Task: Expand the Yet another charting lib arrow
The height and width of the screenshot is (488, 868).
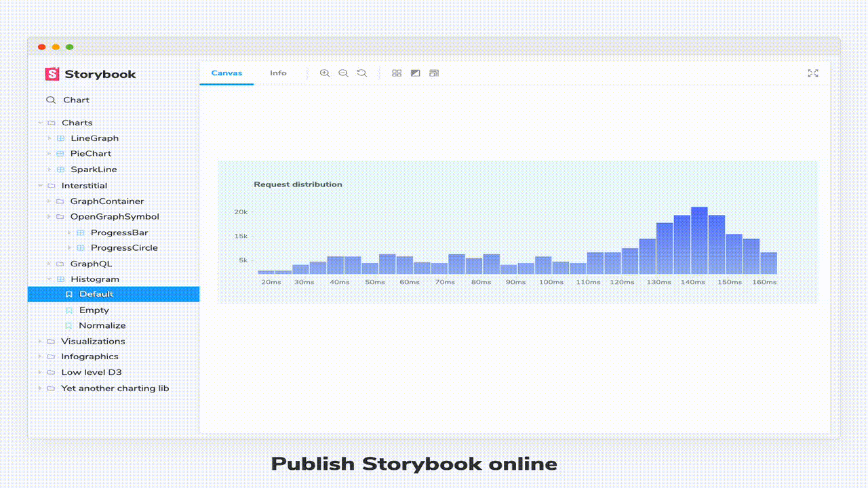Action: [x=41, y=388]
